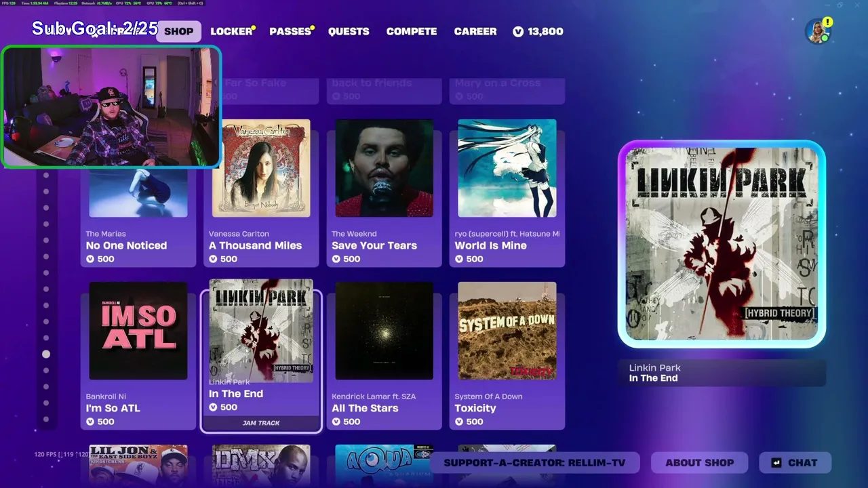Click the "JAM TRACK" label on the selected card
This screenshot has width=868, height=488.
pos(261,423)
